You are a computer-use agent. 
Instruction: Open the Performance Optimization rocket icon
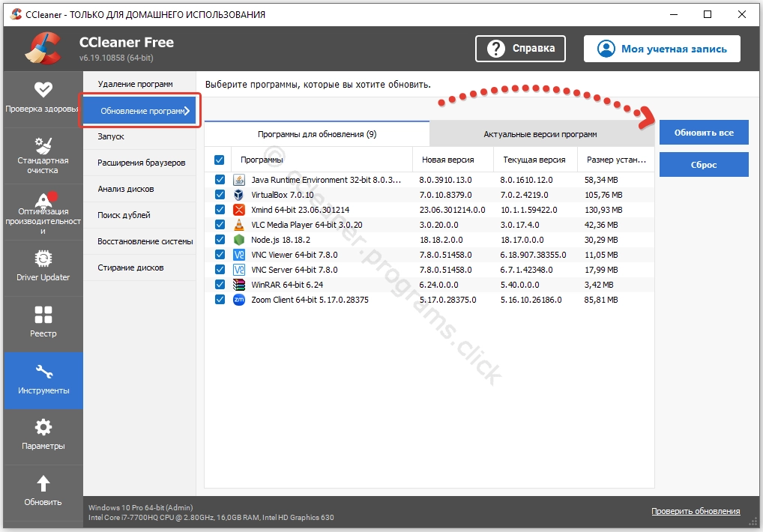pyautogui.click(x=43, y=200)
